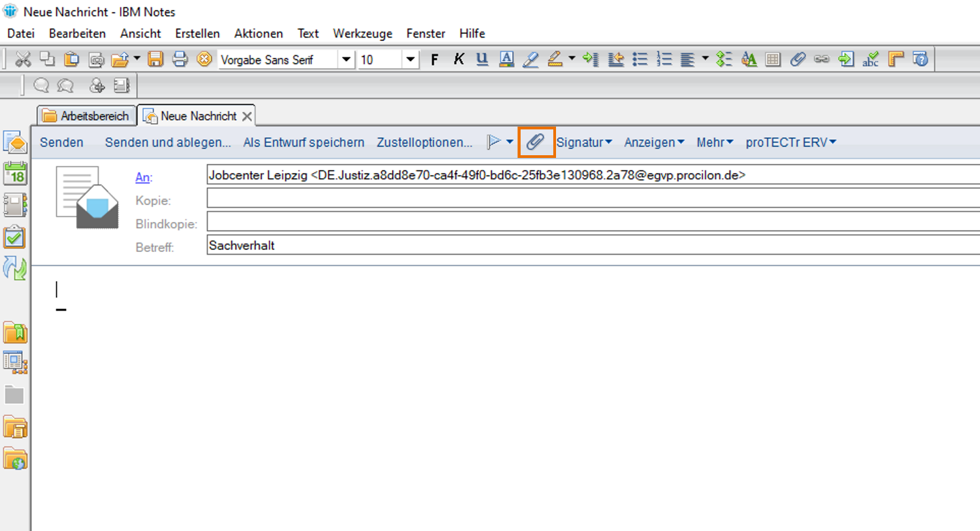Expand the proTECTr ERV dropdown
This screenshot has height=531, width=980.
pyautogui.click(x=791, y=142)
